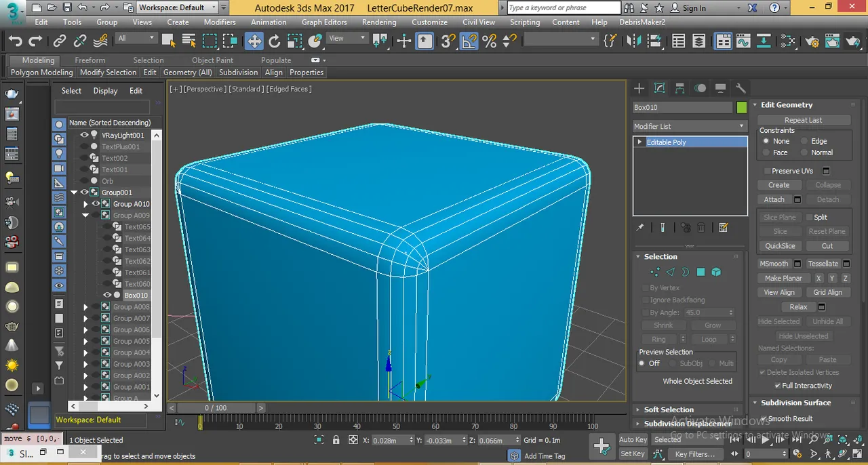Open the View reference coordinate dropdown
Viewport: 868px width, 465px height.
click(347, 39)
